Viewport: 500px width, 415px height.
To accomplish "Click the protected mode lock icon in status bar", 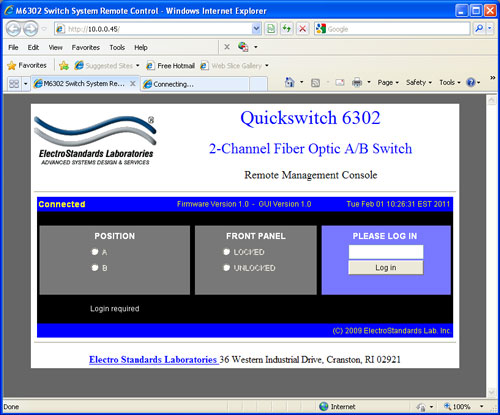I will [x=421, y=407].
